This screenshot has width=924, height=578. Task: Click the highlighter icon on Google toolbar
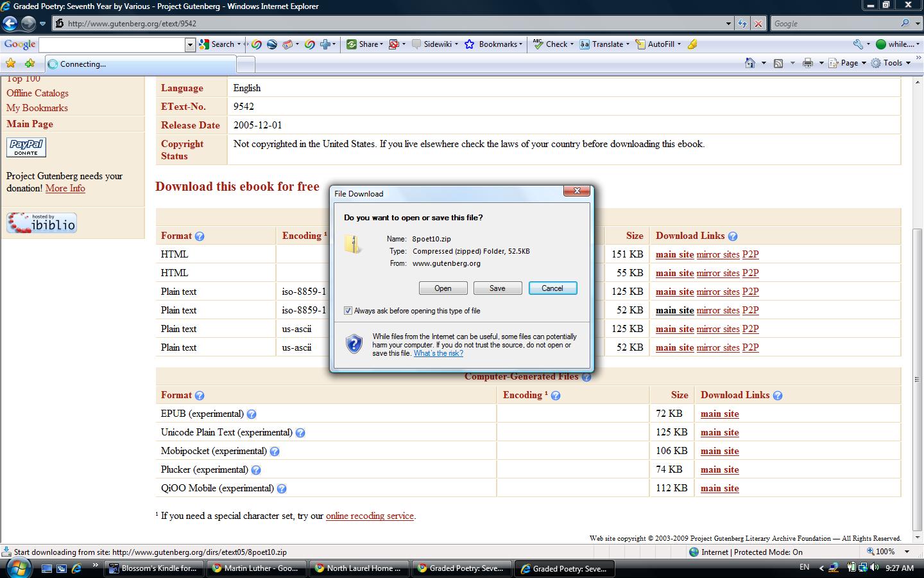[x=692, y=44]
